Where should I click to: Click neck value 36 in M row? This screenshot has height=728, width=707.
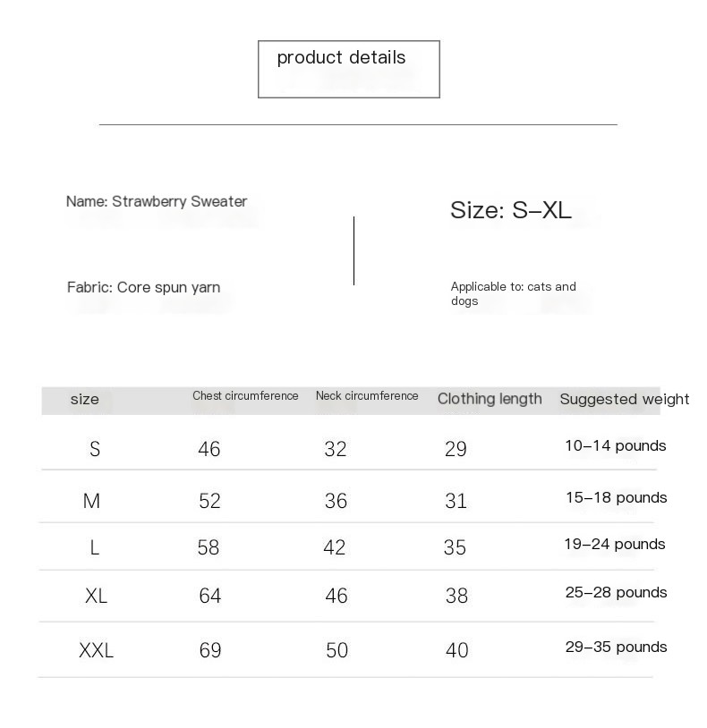(x=336, y=501)
